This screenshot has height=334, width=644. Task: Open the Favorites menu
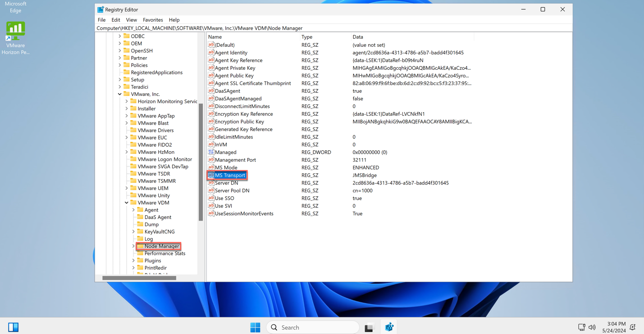(153, 20)
